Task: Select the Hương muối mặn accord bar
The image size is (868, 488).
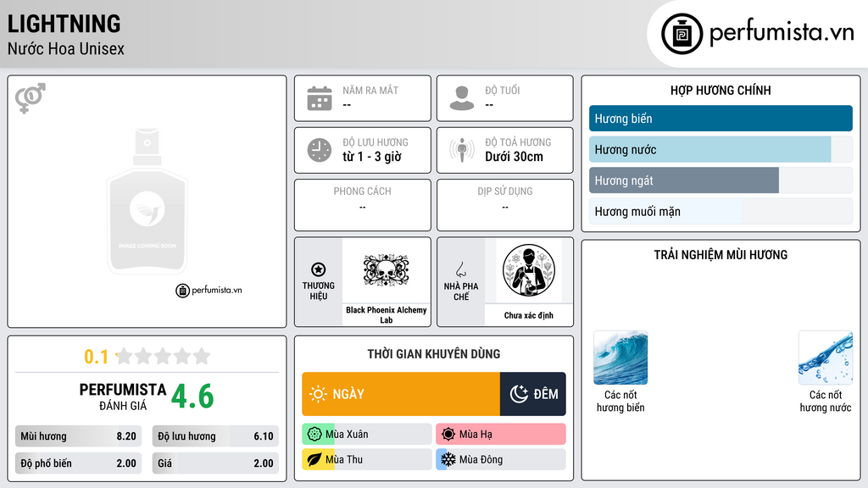Action: coord(721,211)
